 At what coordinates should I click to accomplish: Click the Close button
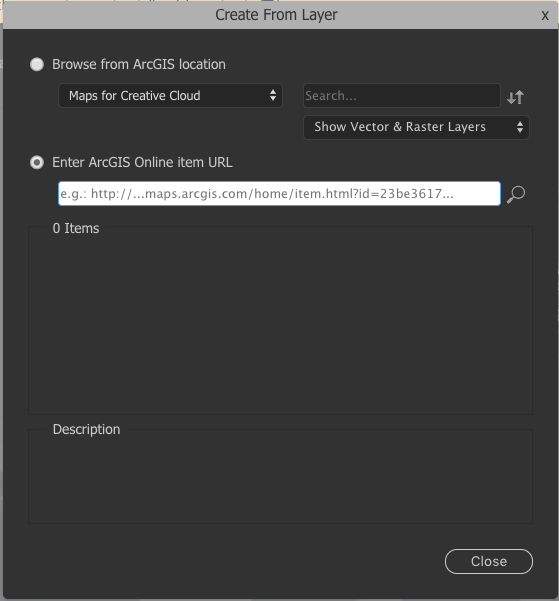pos(489,562)
